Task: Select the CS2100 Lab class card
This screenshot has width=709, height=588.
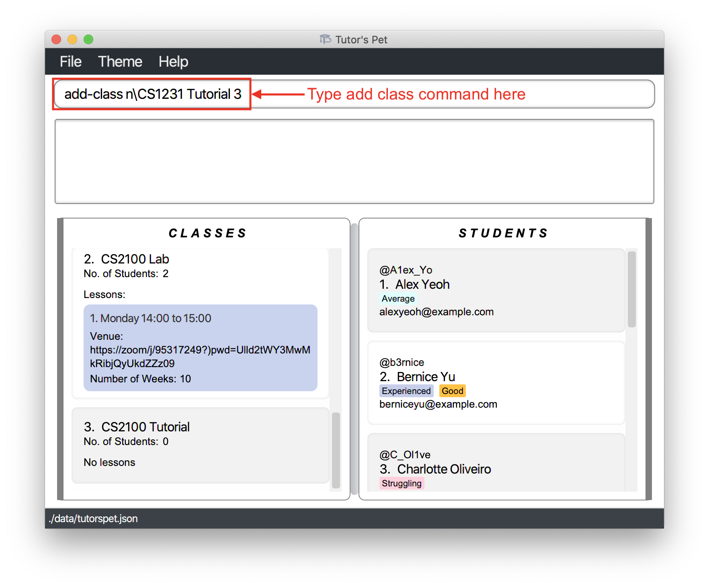Action: [x=200, y=323]
